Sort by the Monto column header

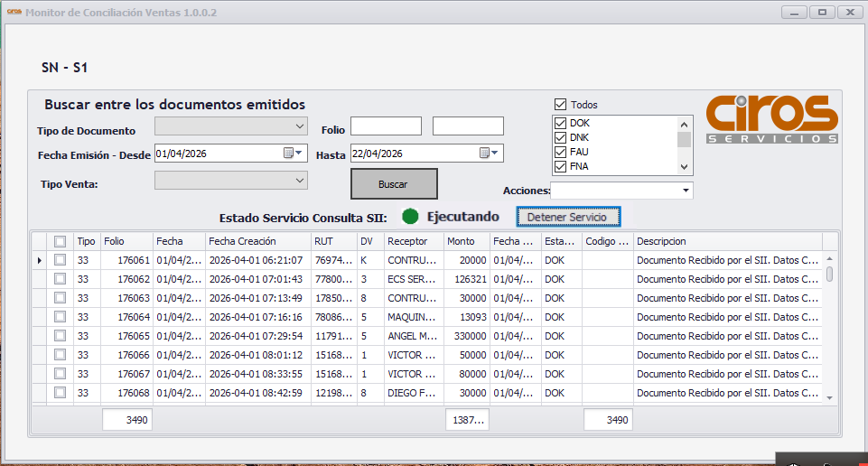pos(461,241)
